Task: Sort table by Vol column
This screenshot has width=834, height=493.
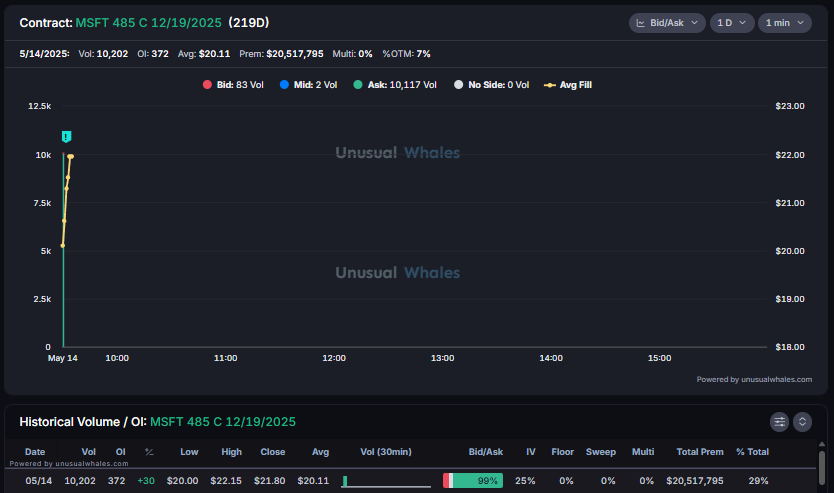Action: pos(88,452)
